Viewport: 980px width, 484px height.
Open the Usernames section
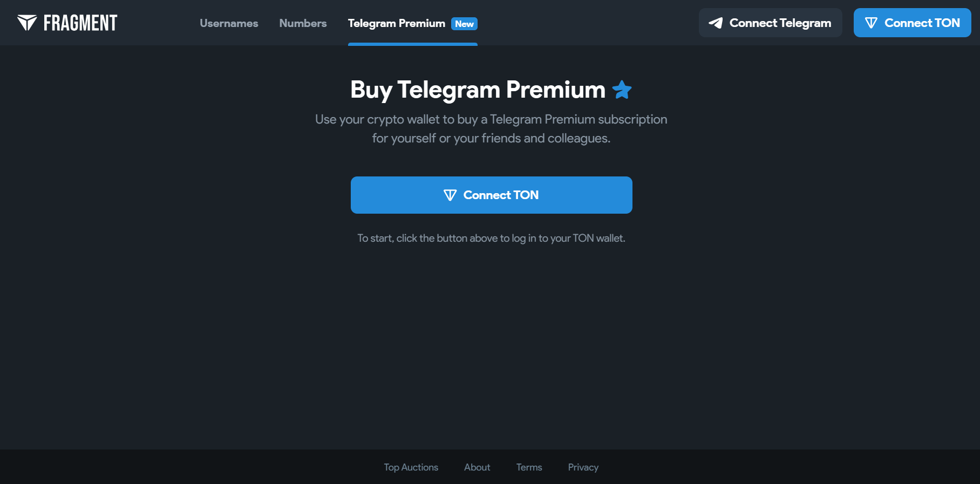[229, 23]
